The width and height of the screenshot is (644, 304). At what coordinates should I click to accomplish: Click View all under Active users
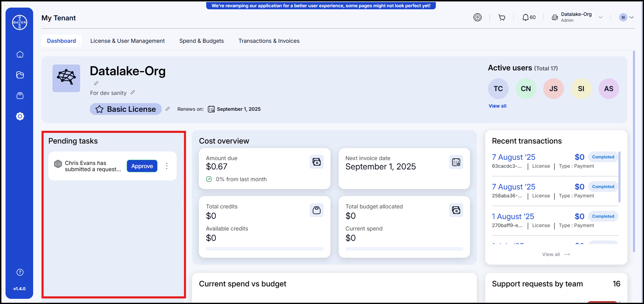click(498, 106)
